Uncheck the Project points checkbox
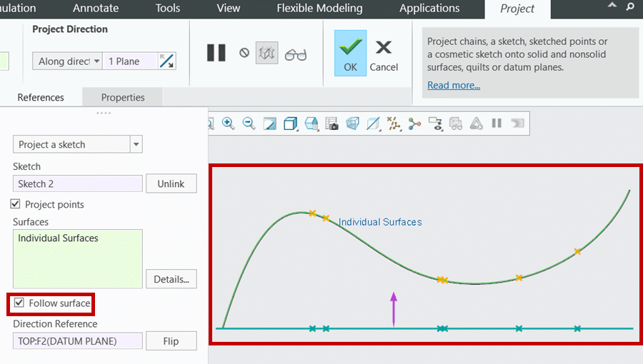 (16, 204)
